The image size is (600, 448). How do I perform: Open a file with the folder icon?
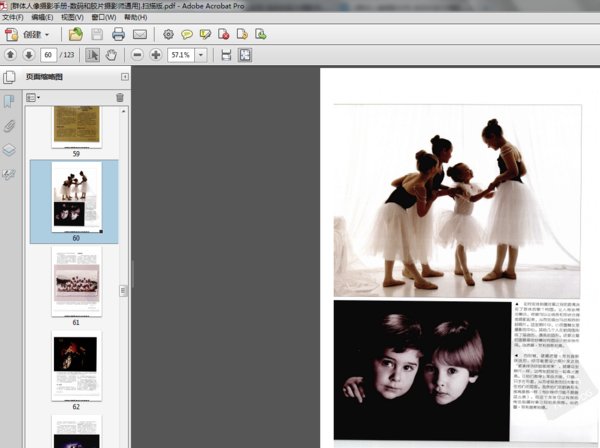pyautogui.click(x=76, y=34)
